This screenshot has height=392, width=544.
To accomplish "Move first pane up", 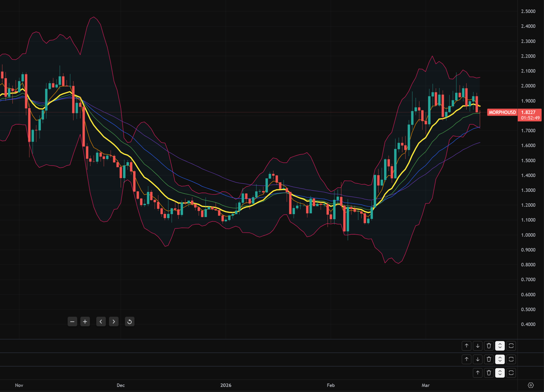I will [466, 346].
